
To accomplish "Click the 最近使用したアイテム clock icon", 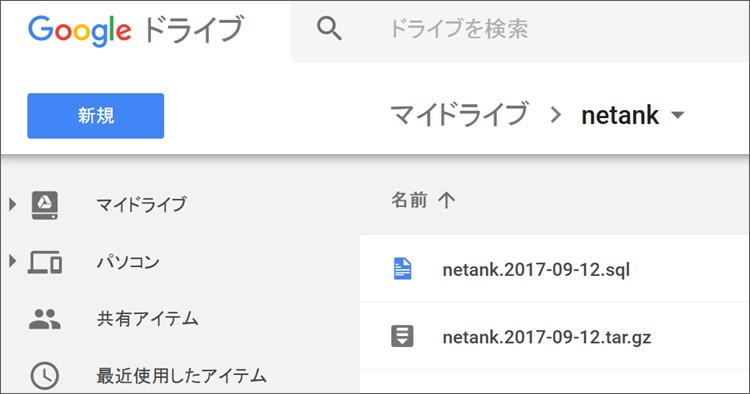I will [x=44, y=376].
